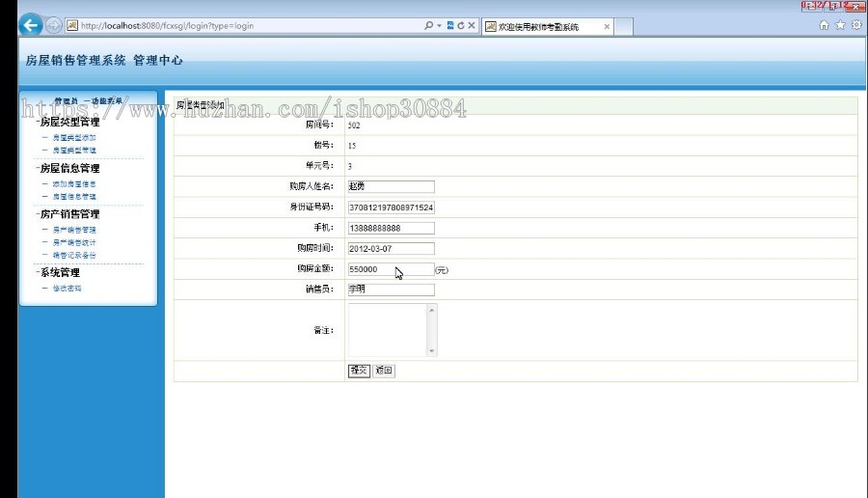
Task: Open 房屋信息管理 sub-link
Action: (74, 197)
